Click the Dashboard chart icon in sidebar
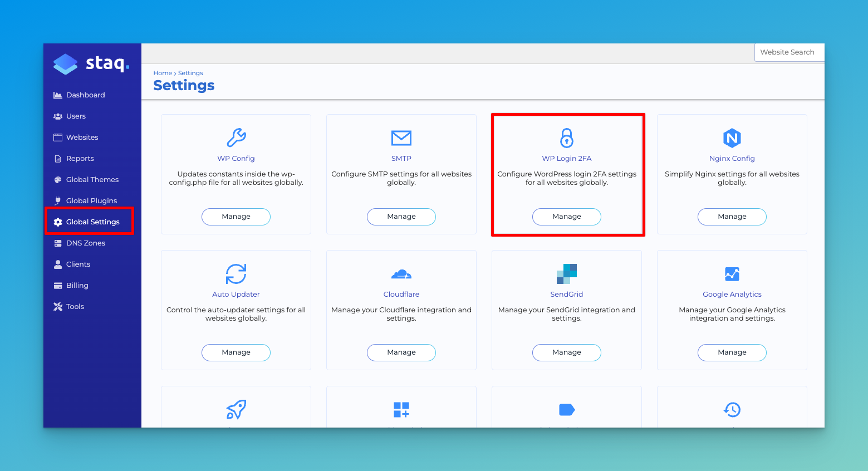This screenshot has width=868, height=471. tap(57, 95)
